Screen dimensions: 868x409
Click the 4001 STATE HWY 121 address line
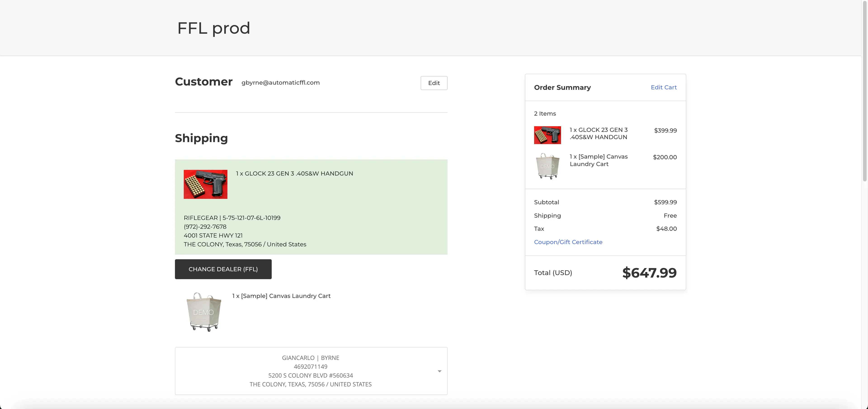[213, 235]
